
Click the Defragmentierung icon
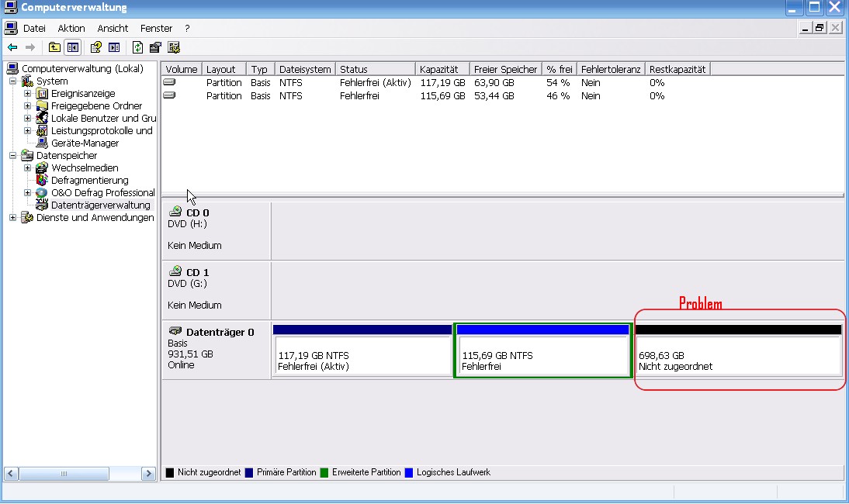42,181
